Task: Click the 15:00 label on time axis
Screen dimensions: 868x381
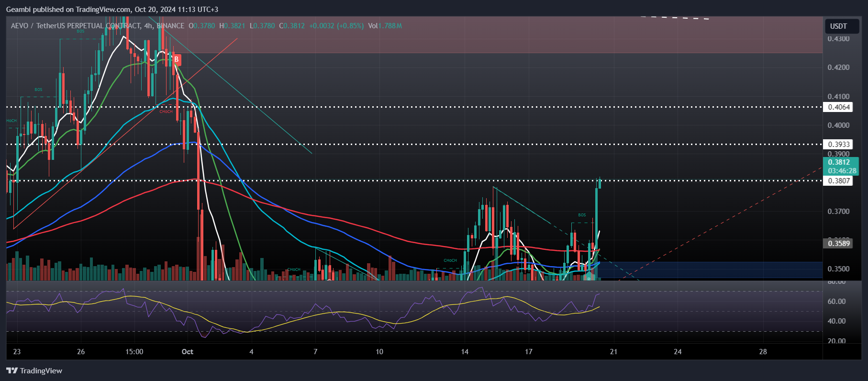Action: click(134, 352)
